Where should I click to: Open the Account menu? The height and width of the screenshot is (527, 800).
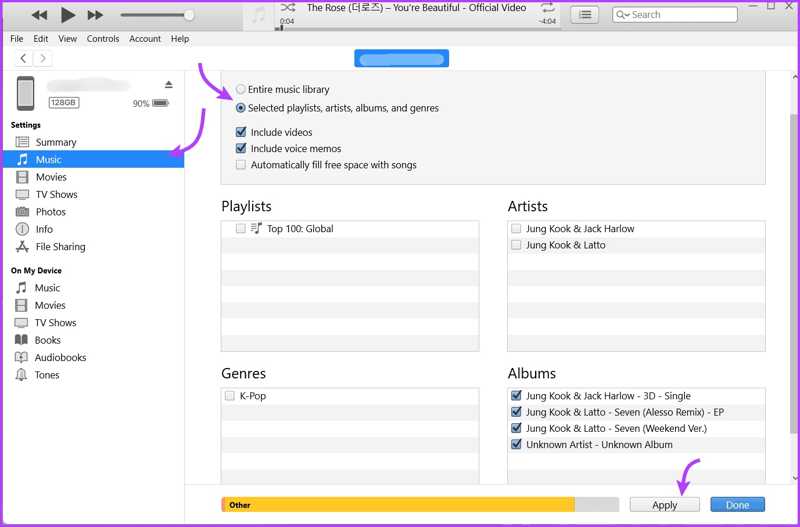145,39
